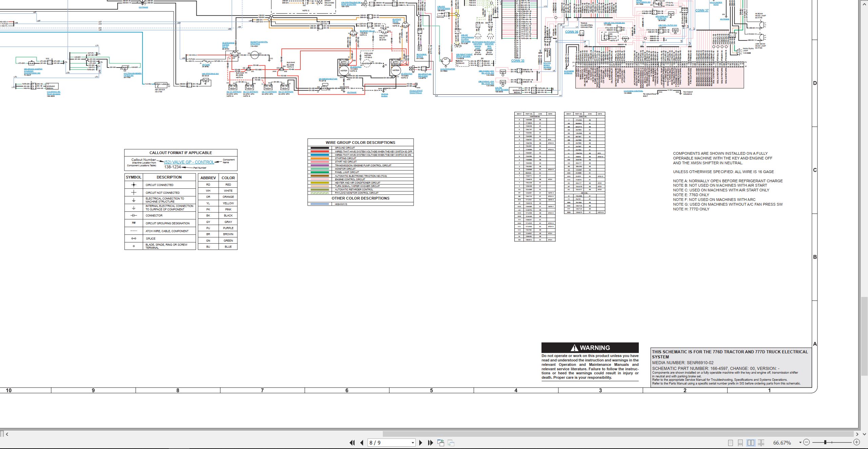Zoom out with the minus button
Image resolution: width=868 pixels, height=449 pixels.
(x=806, y=442)
